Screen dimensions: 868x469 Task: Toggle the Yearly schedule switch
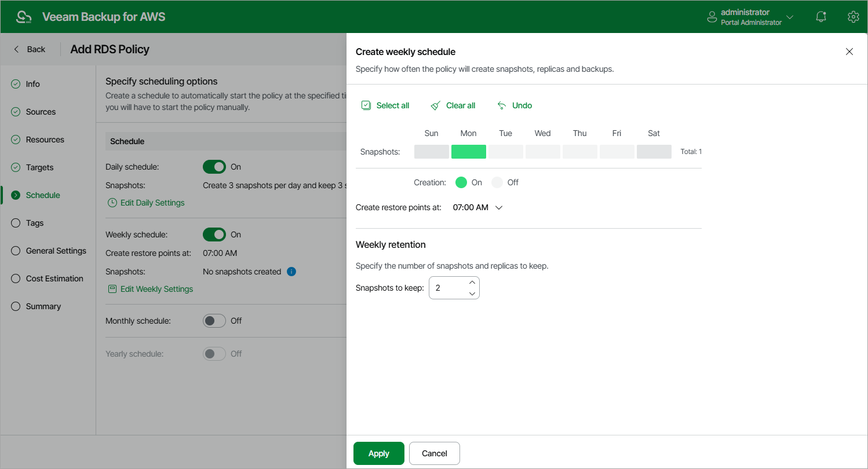coord(214,354)
